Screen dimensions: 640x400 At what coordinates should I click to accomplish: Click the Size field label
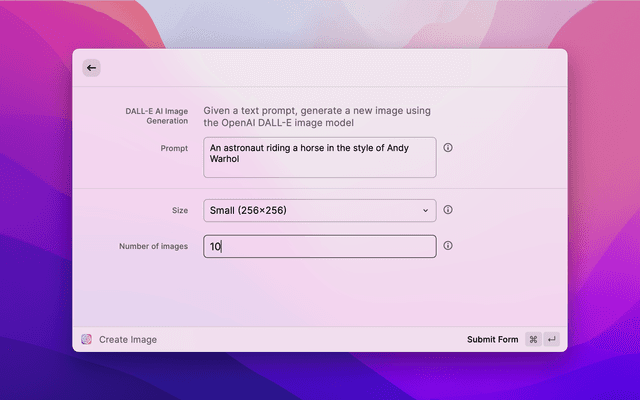point(179,210)
